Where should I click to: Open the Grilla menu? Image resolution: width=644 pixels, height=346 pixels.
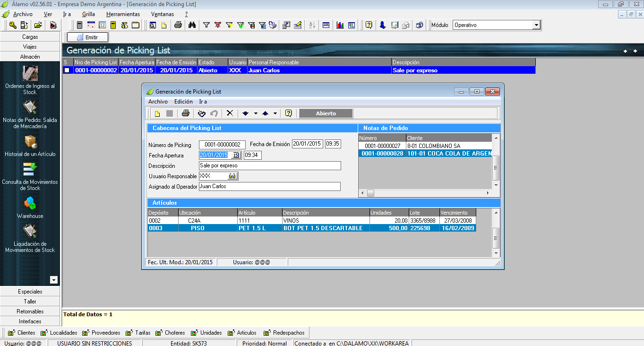[88, 14]
